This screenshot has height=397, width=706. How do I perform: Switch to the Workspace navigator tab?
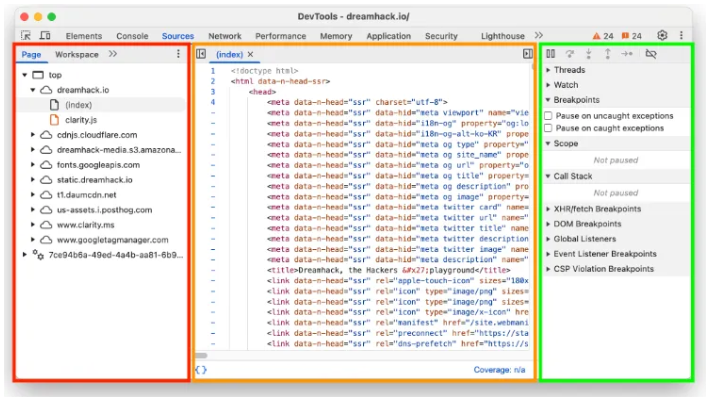[77, 54]
